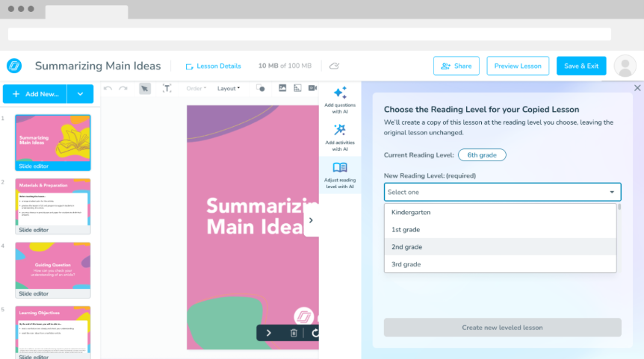Click the shapes tool icon

[x=261, y=88]
